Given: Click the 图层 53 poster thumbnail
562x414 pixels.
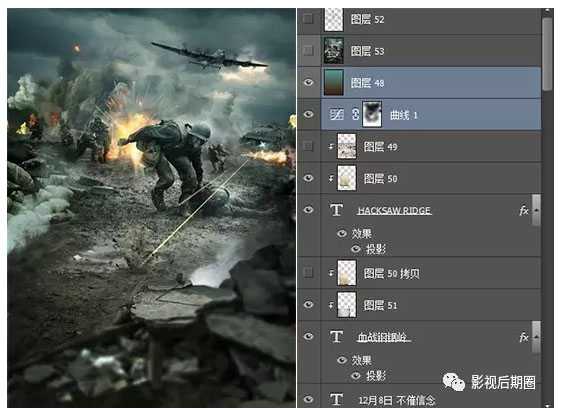Looking at the screenshot, I should 334,51.
